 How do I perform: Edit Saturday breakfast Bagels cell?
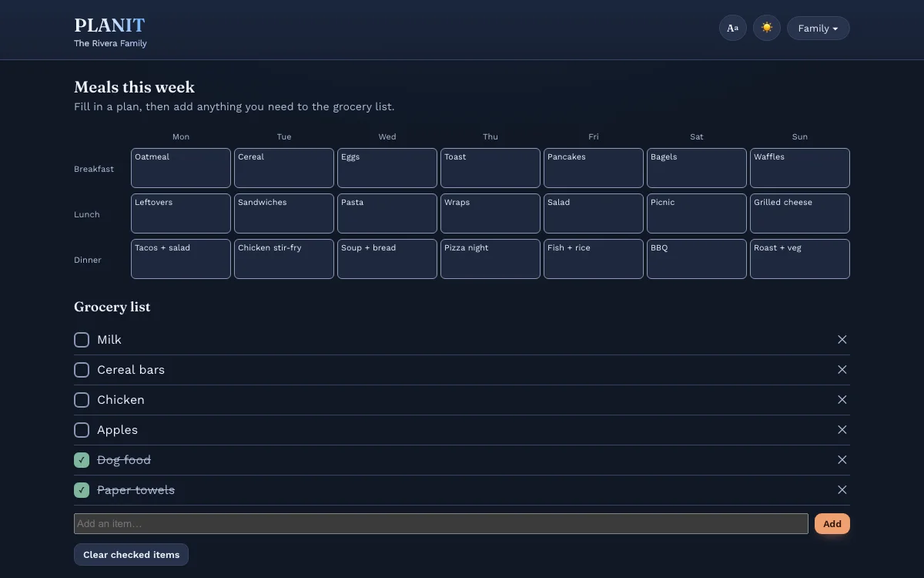coord(697,168)
